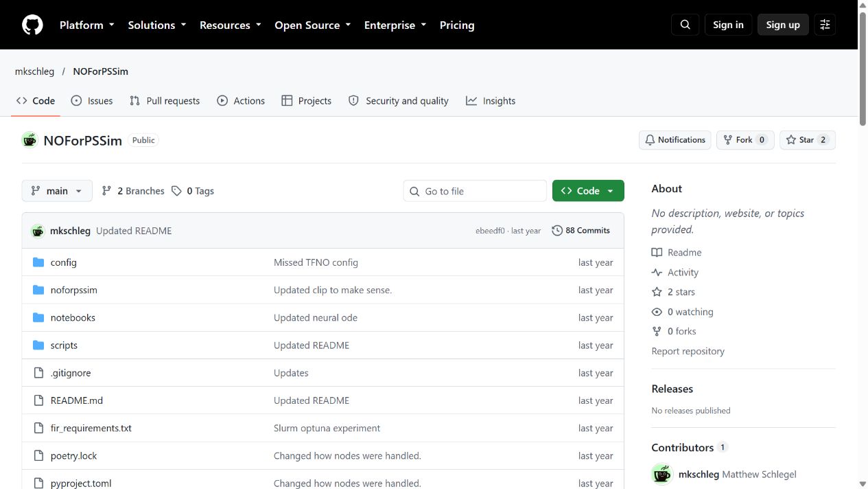Click stars icon in About sidebar
Viewport: 868px width, 489px height.
coord(657,292)
